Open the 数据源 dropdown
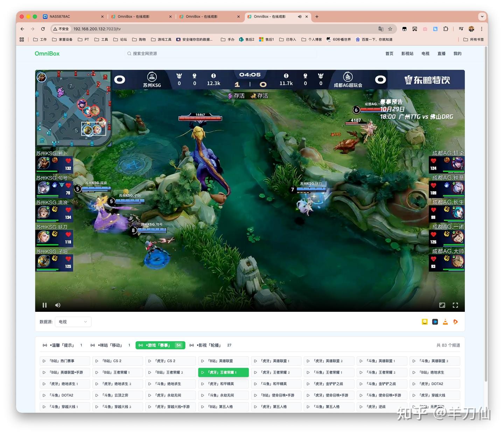The height and width of the screenshot is (434, 504). [x=73, y=322]
